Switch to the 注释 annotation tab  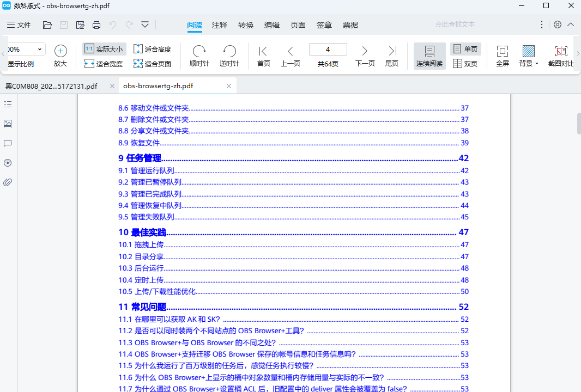[x=220, y=25]
